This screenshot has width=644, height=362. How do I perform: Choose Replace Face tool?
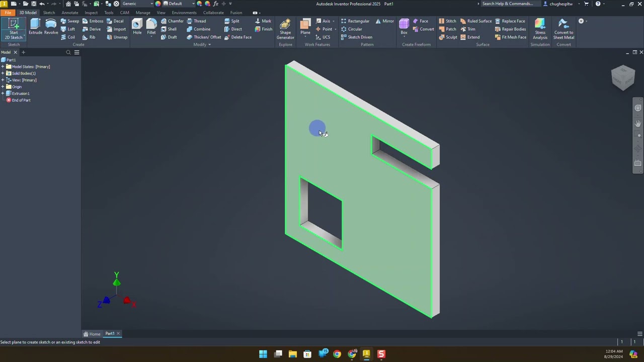pos(510,21)
